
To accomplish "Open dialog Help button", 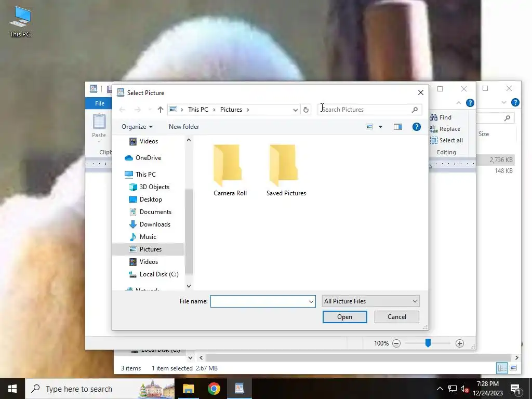I will tap(416, 127).
